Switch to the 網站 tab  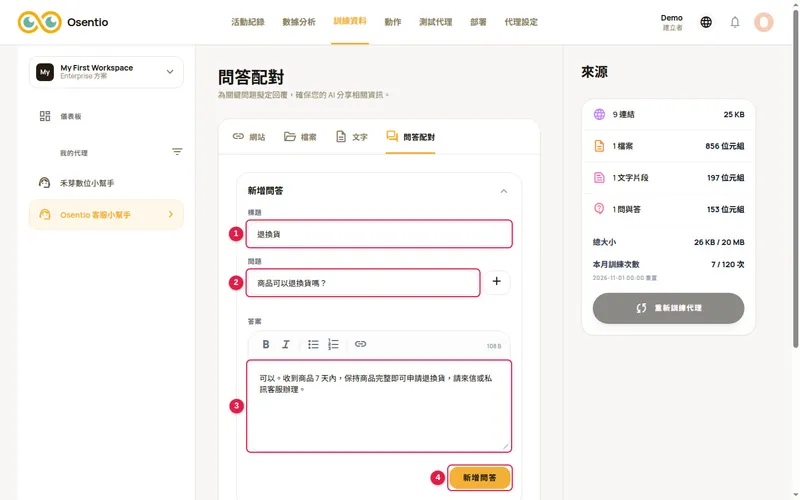tap(249, 137)
